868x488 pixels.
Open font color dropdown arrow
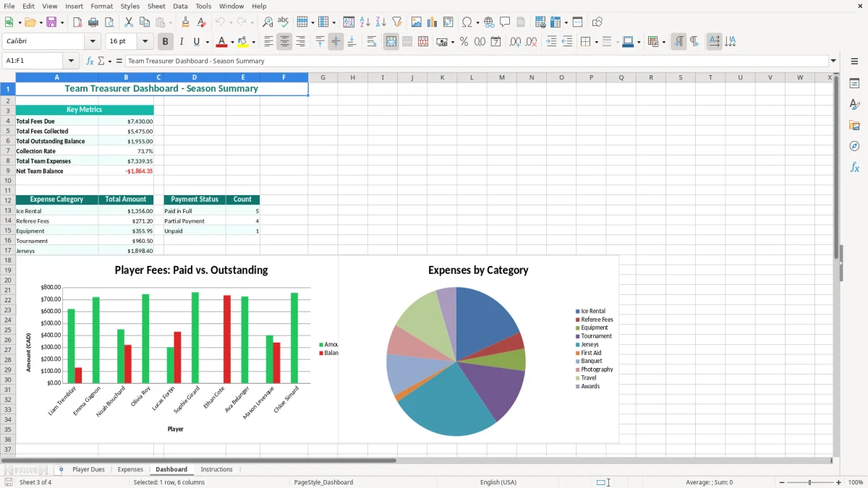coord(232,42)
